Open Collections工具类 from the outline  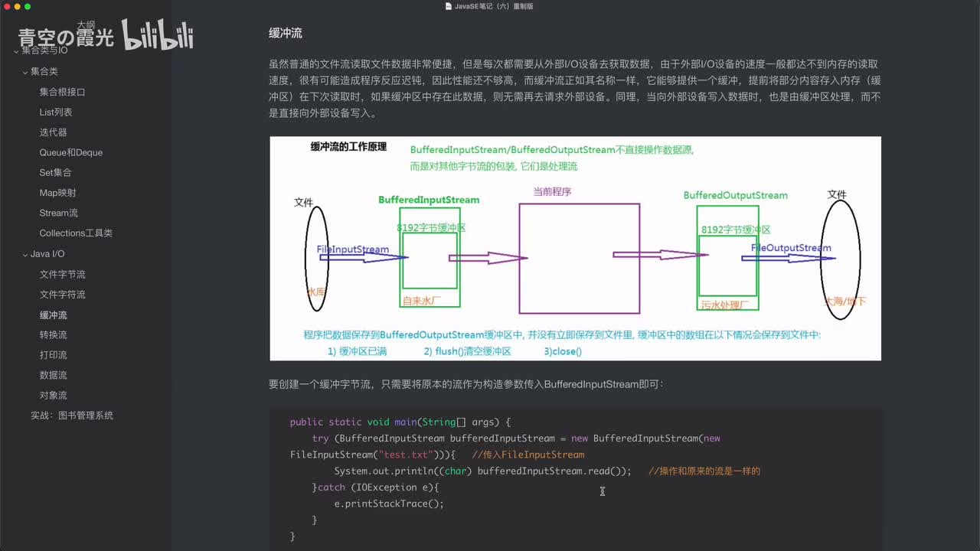[76, 233]
